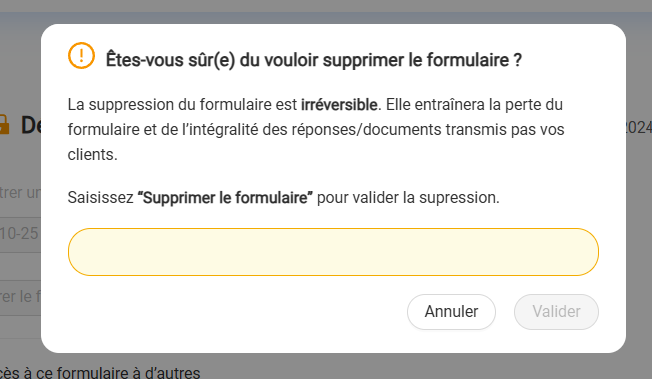
Task: Click the bold quoted phrase Supprimer le formulaire
Action: (x=225, y=198)
